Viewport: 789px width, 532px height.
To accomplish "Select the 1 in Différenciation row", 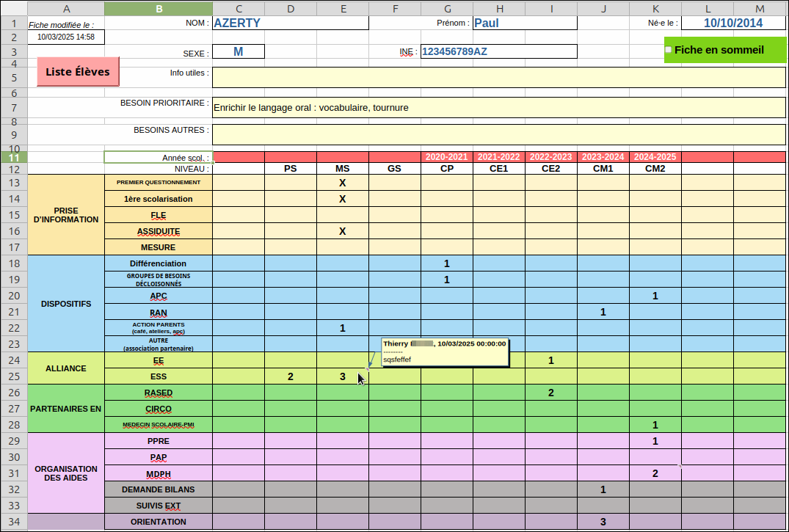I will 447,263.
